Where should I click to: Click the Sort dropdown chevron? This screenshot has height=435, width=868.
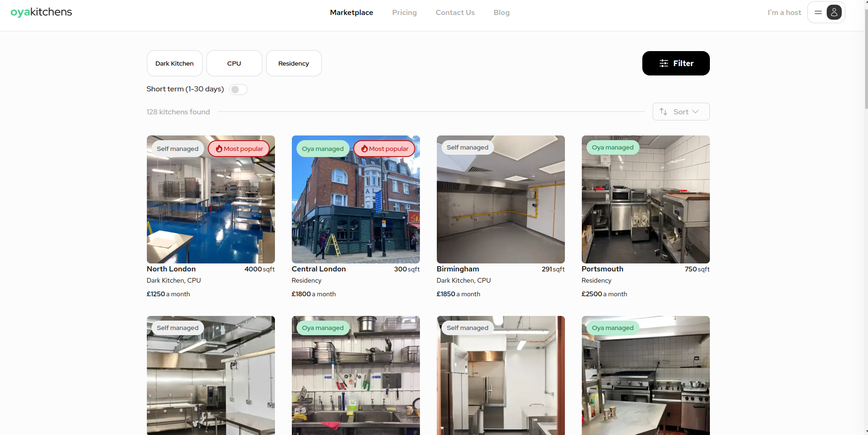[x=695, y=112]
